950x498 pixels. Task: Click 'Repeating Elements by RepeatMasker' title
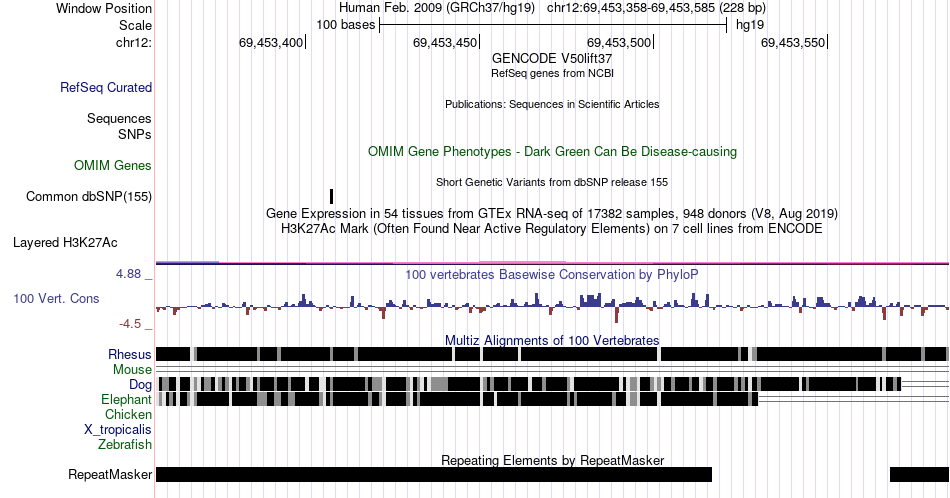552,460
